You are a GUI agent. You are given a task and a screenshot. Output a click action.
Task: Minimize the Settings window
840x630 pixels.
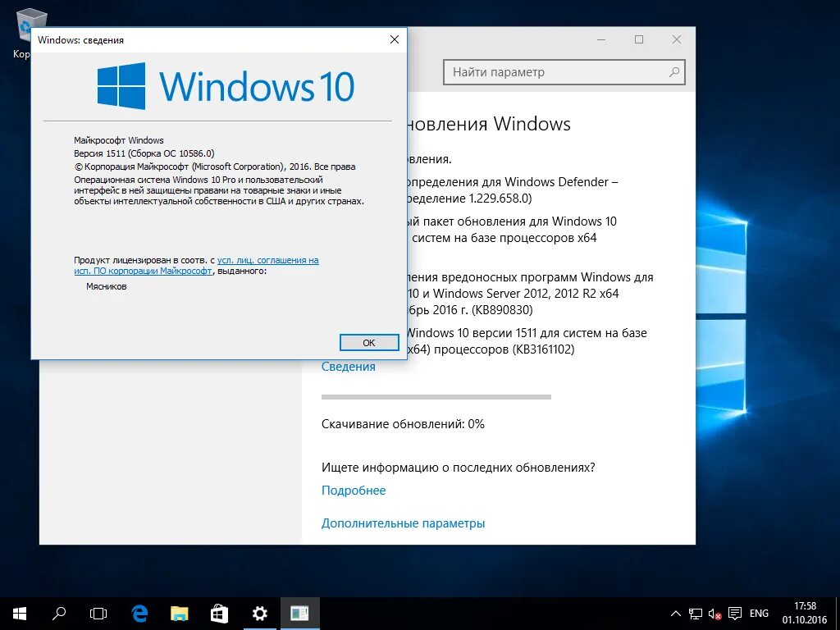(601, 39)
